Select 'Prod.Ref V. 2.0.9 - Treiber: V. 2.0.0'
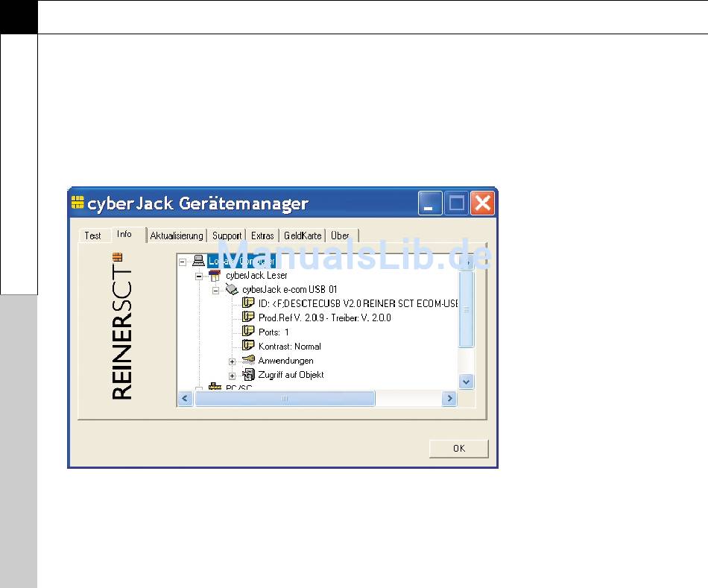This screenshot has width=708, height=588. 325,317
